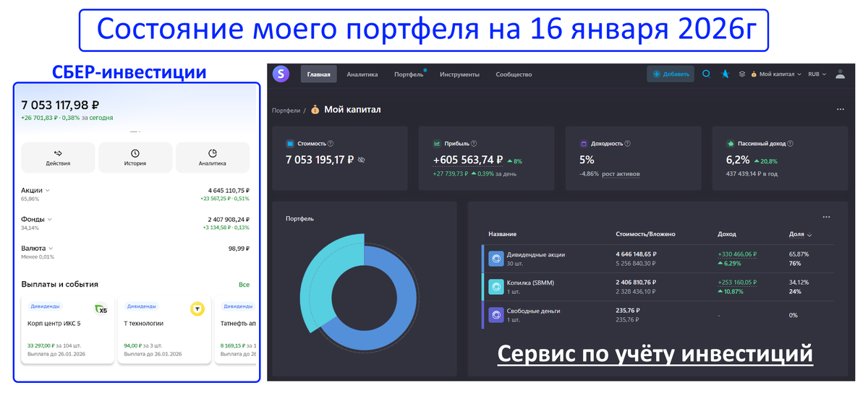Click the help icon next to Прибыль
Viewport: 868px width, 393px height.
click(474, 144)
